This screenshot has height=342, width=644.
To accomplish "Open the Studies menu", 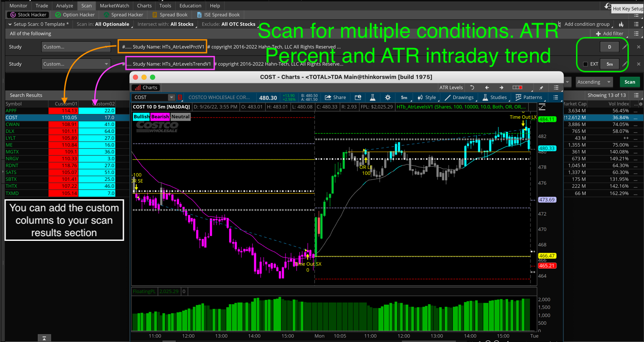I will (495, 98).
